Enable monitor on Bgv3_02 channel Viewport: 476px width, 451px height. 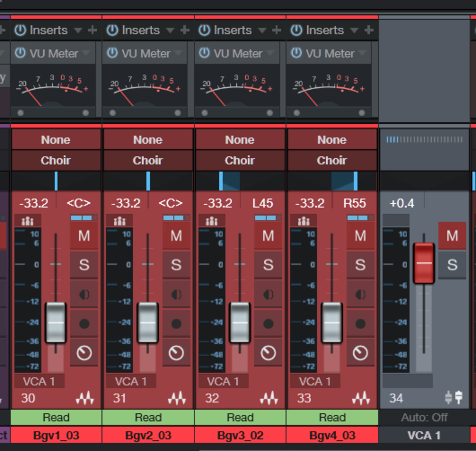pos(268,295)
